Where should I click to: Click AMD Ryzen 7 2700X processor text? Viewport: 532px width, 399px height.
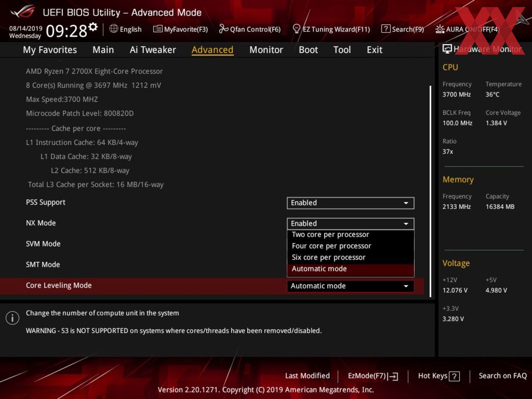94,71
